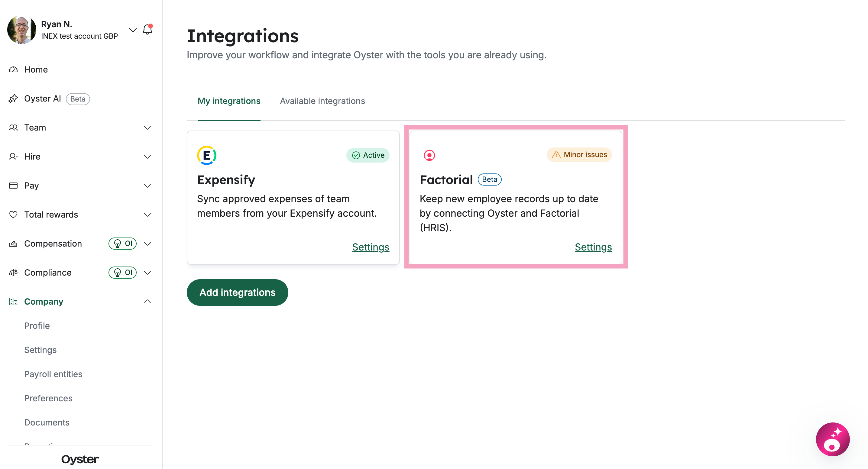This screenshot has width=868, height=469.
Task: Collapse the Company menu chevron
Action: coord(147,301)
